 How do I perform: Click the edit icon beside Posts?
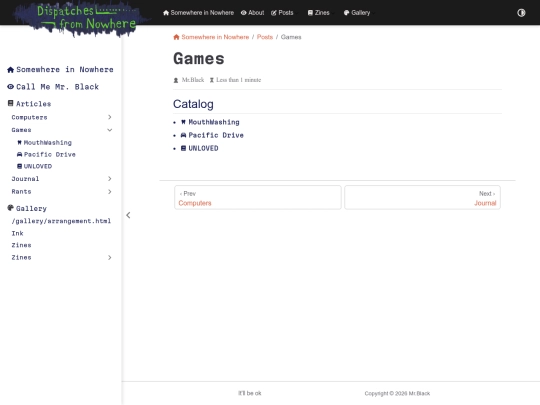click(274, 13)
